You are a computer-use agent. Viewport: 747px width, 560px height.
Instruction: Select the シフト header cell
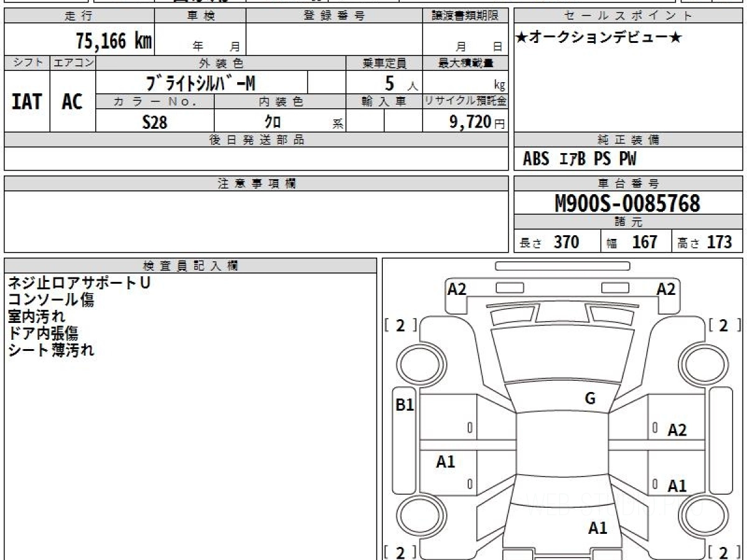(x=27, y=63)
